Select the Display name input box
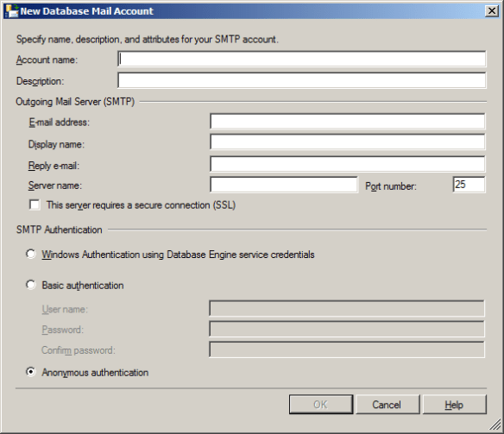This screenshot has width=504, height=434. tap(348, 142)
